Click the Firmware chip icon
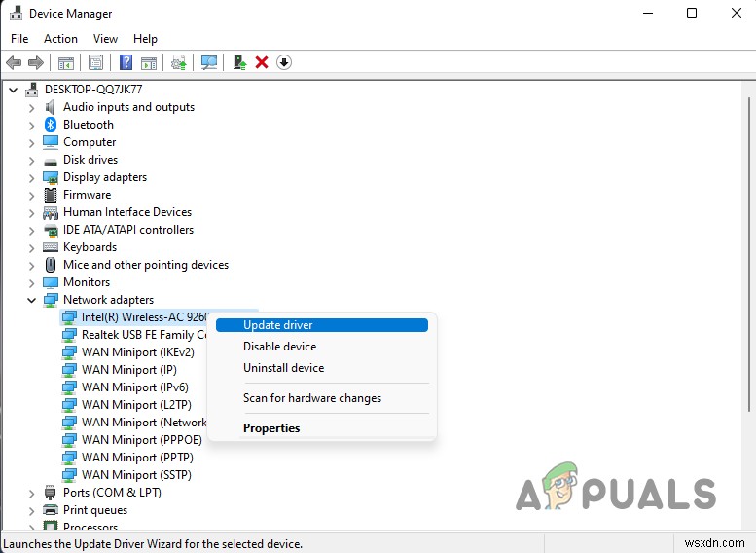756x553 pixels. 51,195
